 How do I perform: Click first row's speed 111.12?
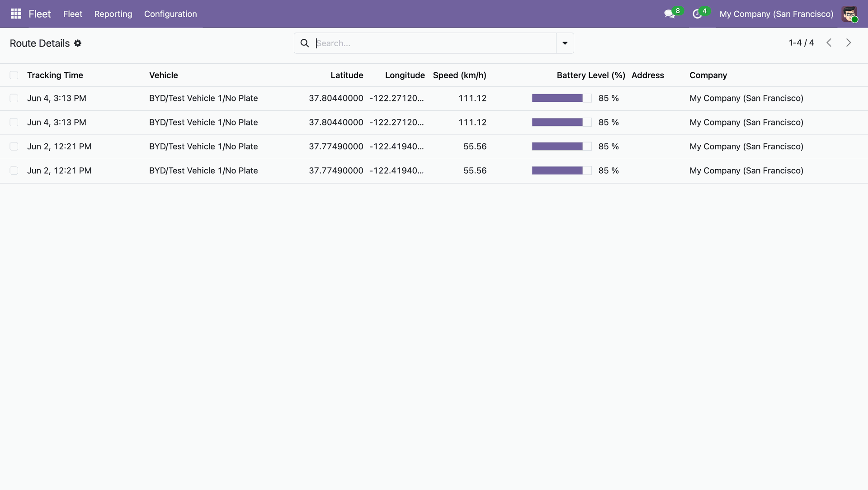pos(472,98)
